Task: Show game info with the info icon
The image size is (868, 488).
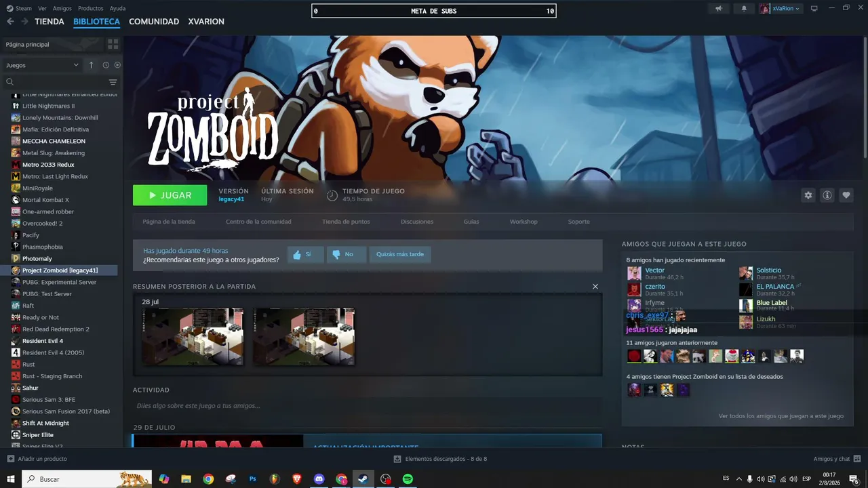Action: (827, 195)
